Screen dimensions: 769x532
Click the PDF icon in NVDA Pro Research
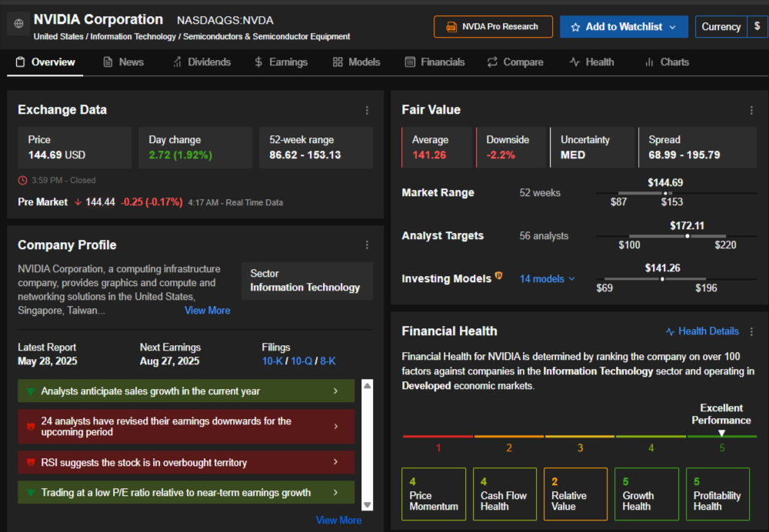coord(451,27)
